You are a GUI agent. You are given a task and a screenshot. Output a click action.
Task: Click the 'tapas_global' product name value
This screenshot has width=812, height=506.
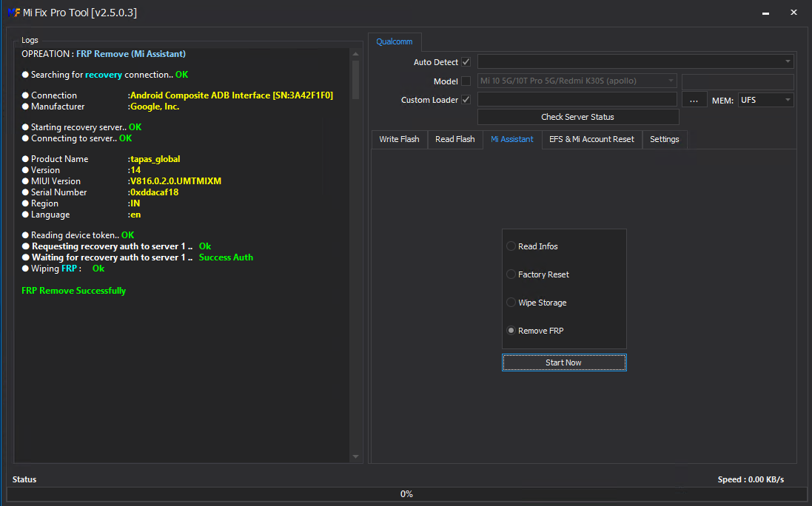click(x=155, y=159)
